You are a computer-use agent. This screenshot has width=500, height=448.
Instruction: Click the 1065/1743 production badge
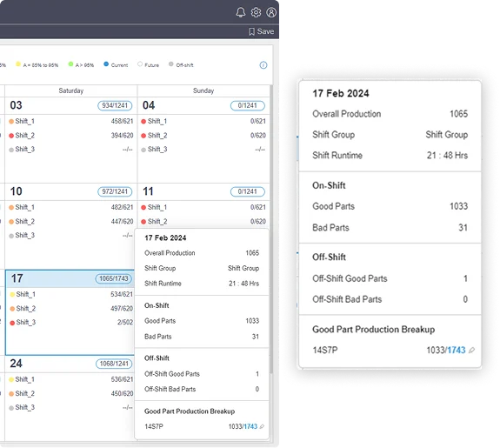coord(114,278)
